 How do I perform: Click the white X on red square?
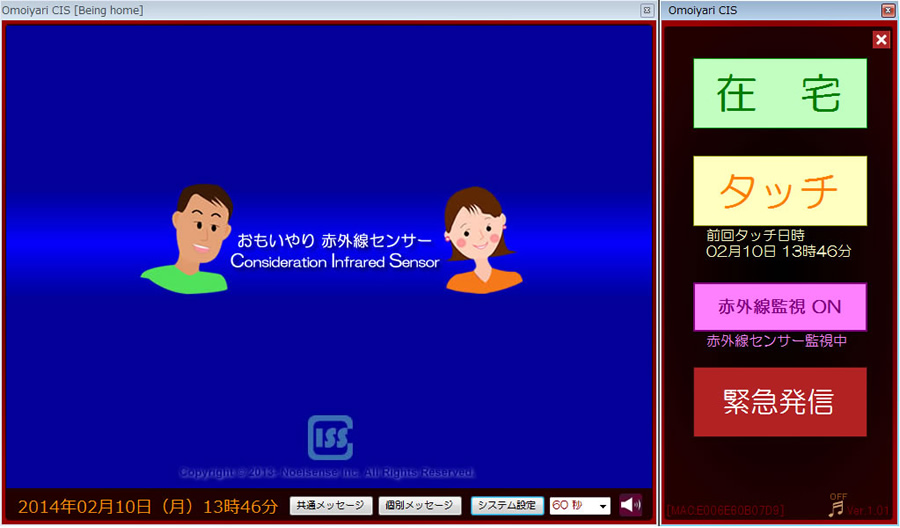(881, 40)
